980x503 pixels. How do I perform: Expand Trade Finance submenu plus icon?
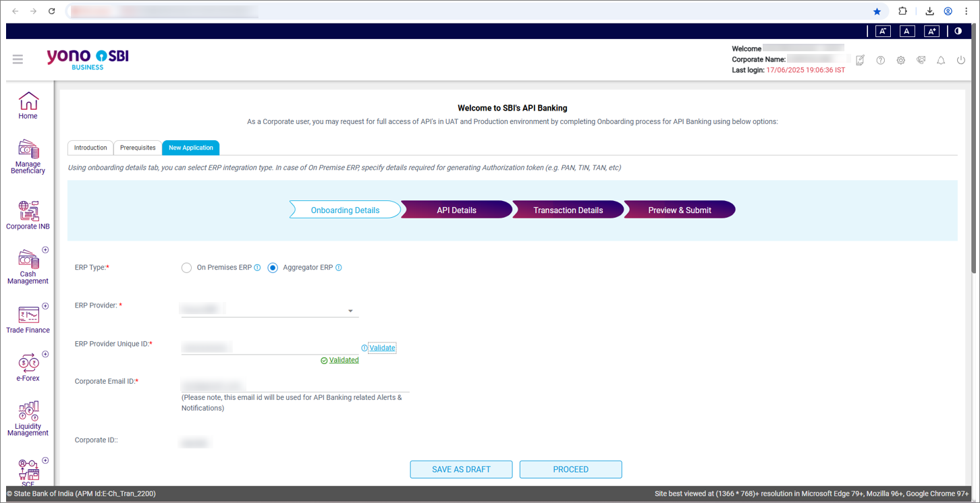[x=45, y=306]
